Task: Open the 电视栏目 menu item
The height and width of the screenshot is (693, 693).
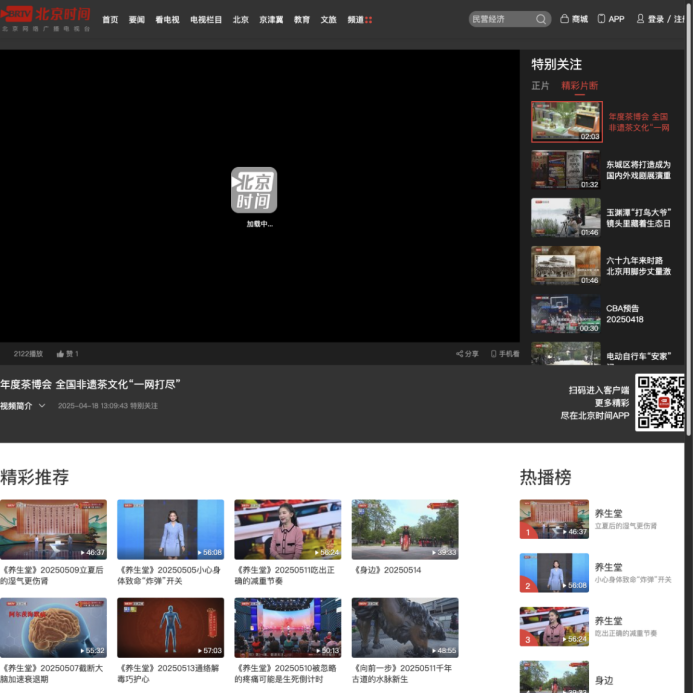Action: tap(206, 19)
